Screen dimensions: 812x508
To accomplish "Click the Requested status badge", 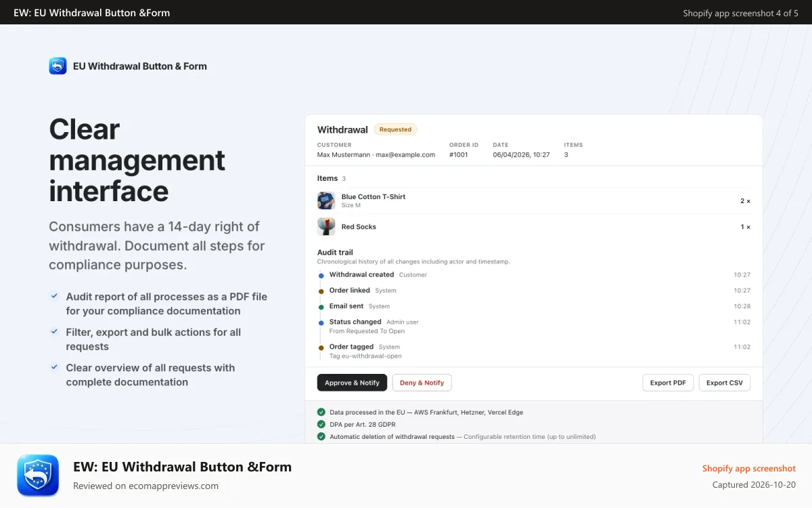I will point(395,129).
